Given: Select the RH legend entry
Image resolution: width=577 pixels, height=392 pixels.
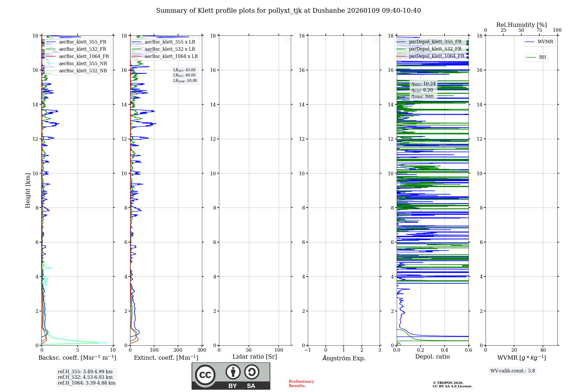Looking at the screenshot, I should 542,57.
